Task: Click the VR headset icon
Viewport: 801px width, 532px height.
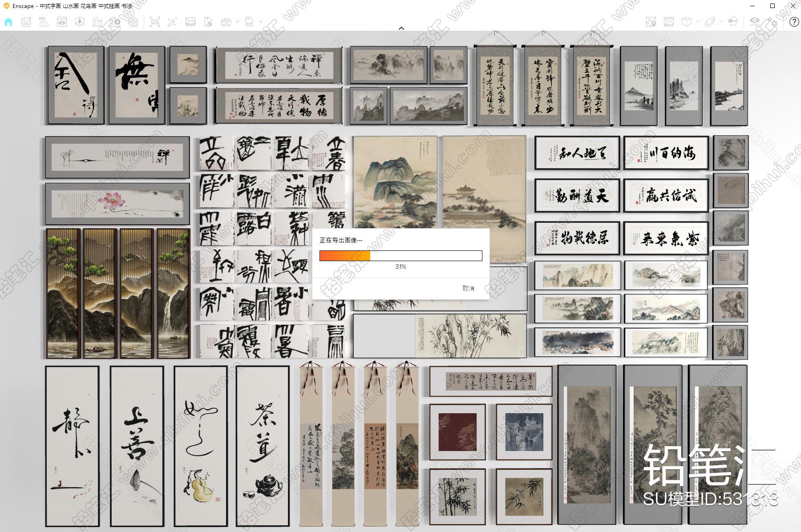Action: coord(733,21)
